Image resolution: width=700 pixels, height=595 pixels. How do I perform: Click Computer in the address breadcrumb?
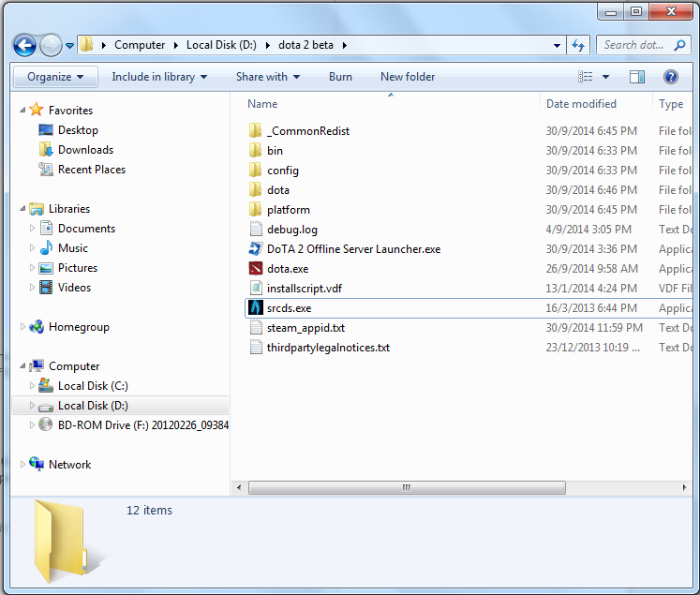(x=140, y=45)
